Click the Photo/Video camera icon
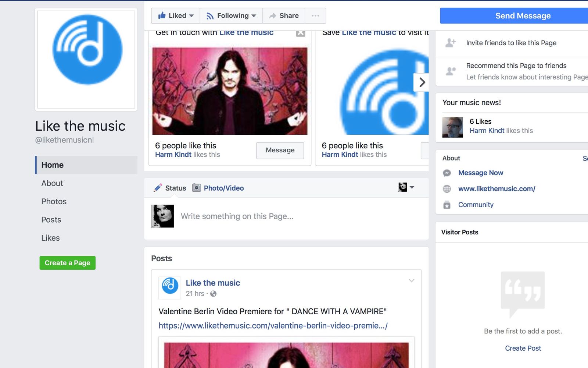The height and width of the screenshot is (368, 588). 197,188
